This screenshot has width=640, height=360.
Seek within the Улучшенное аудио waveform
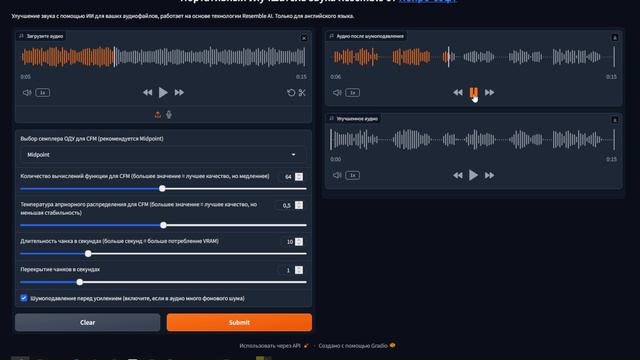pos(473,140)
